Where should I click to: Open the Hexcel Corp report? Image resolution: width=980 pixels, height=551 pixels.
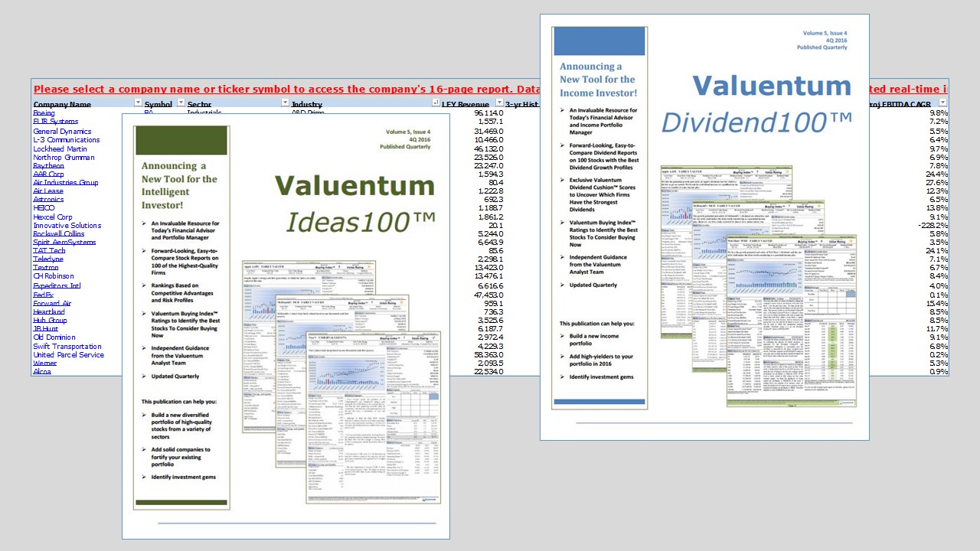point(53,217)
